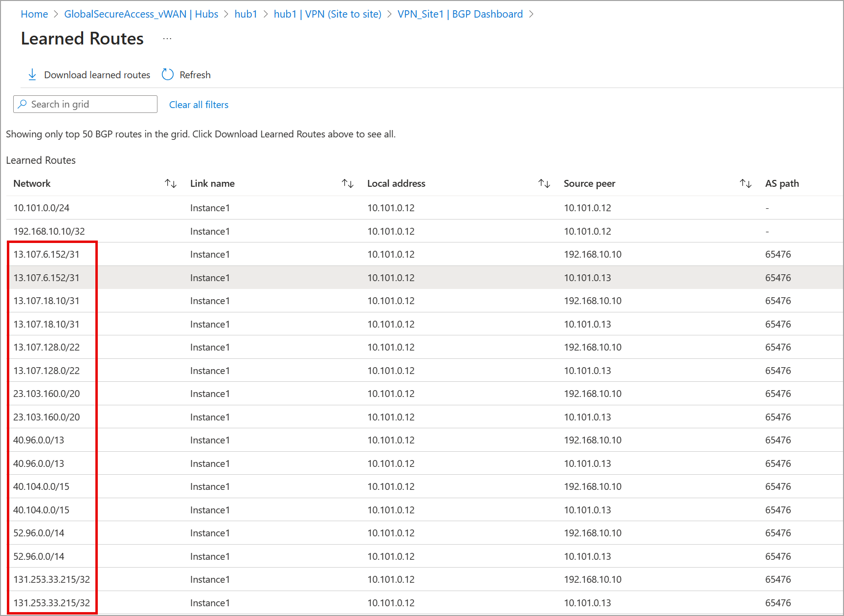Sort by the Local address column arrows
Viewport: 844px width, 616px height.
(544, 183)
